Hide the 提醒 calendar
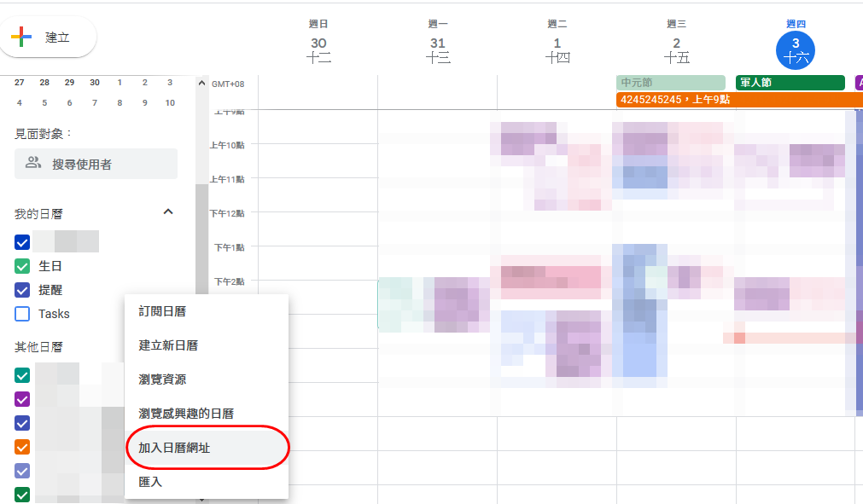 coord(21,289)
